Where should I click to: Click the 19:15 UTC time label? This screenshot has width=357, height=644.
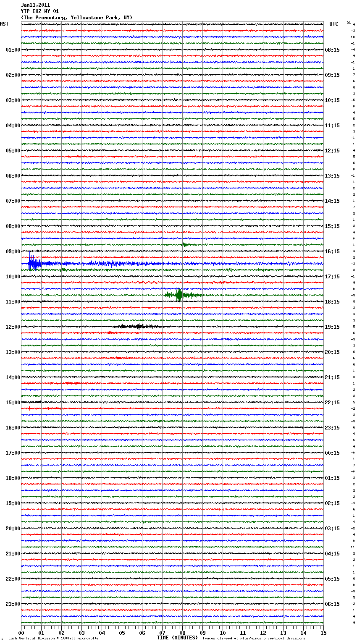[332, 327]
